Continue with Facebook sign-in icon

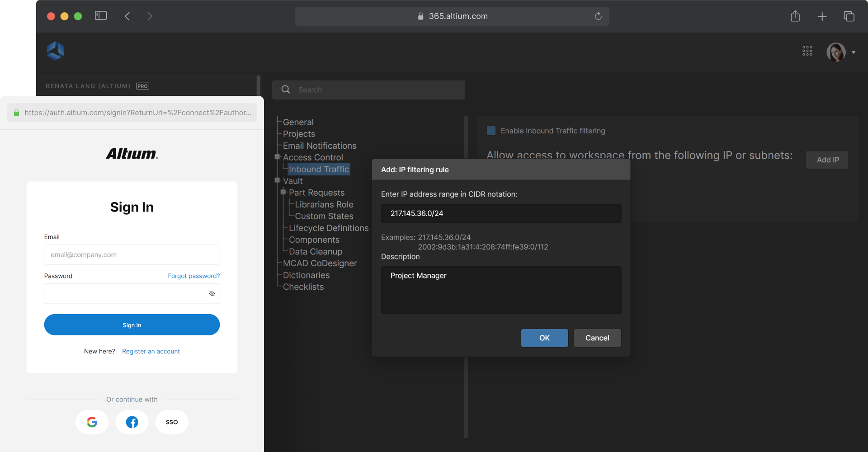coord(132,422)
